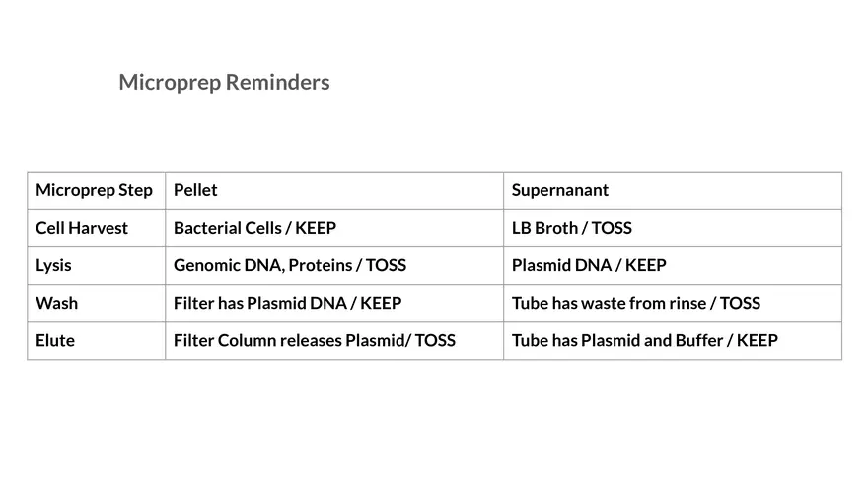
Task: Click the Filter Column releases Plasmid cell
Action: pyautogui.click(x=314, y=340)
